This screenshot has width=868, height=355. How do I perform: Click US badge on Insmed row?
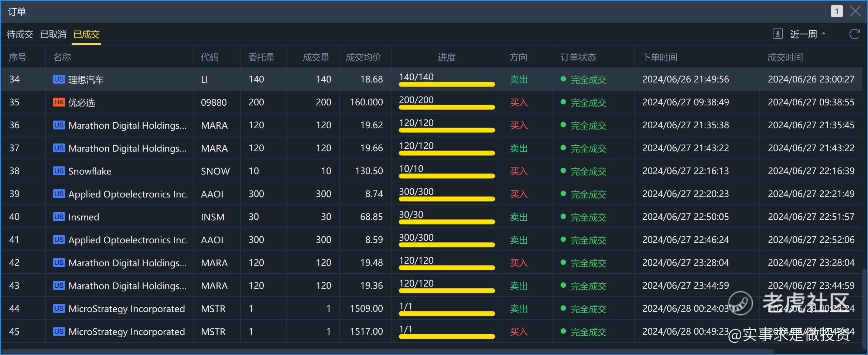point(59,217)
